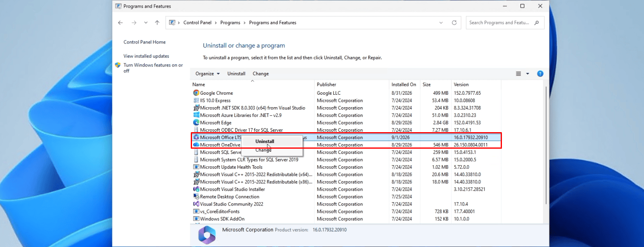
Task: Click the 51.0 MB size of Azure Libraries
Action: (440, 115)
